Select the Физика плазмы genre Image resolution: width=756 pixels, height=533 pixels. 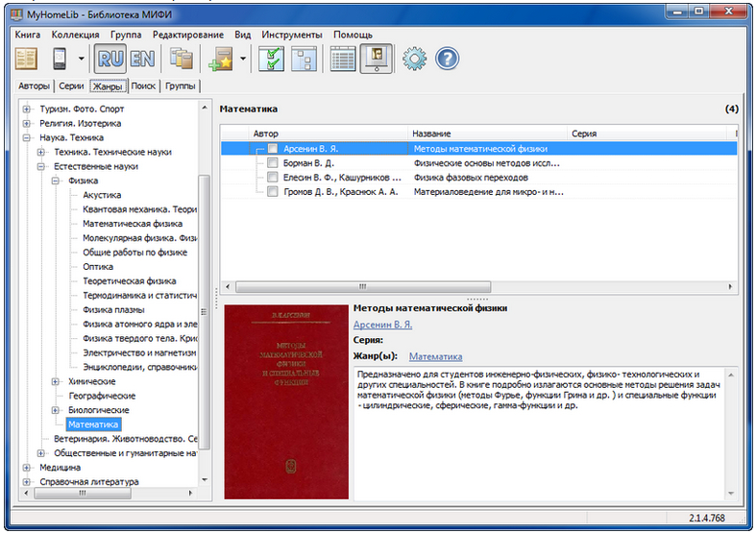click(x=113, y=310)
